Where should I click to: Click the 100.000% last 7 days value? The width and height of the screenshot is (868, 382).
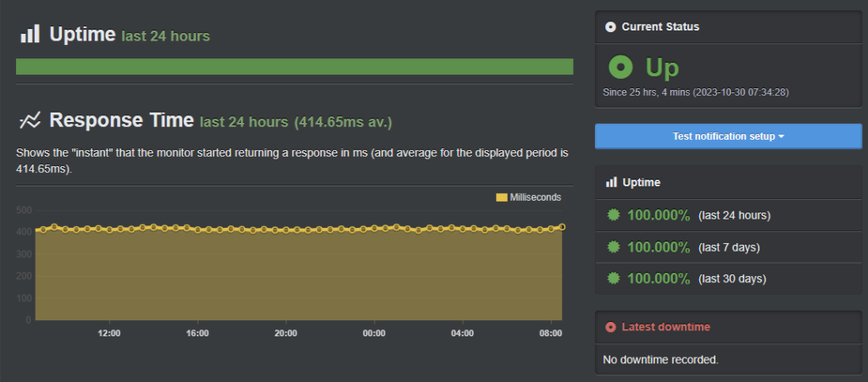pyautogui.click(x=659, y=247)
